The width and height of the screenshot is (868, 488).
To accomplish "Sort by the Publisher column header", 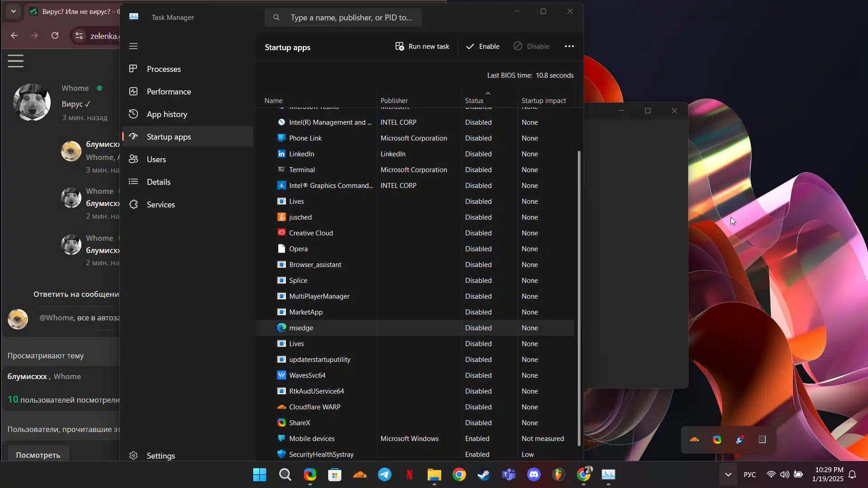I will pos(394,100).
